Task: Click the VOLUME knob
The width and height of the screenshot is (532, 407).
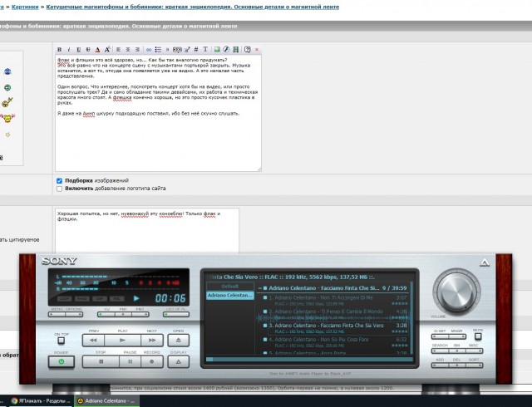Action: (x=456, y=291)
